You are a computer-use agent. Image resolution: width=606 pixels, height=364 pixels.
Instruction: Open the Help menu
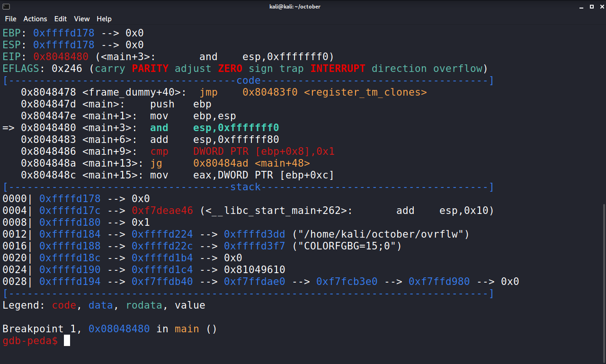[x=104, y=19]
